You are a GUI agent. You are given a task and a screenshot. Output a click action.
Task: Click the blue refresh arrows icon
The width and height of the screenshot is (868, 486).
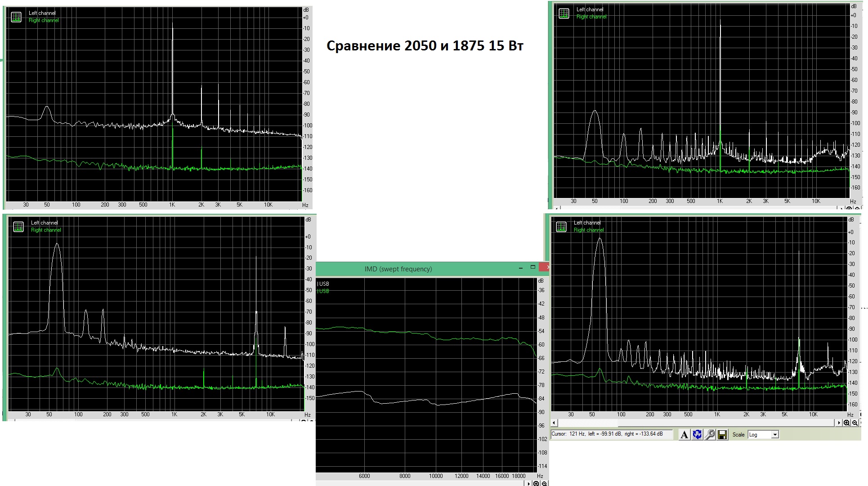pos(697,435)
